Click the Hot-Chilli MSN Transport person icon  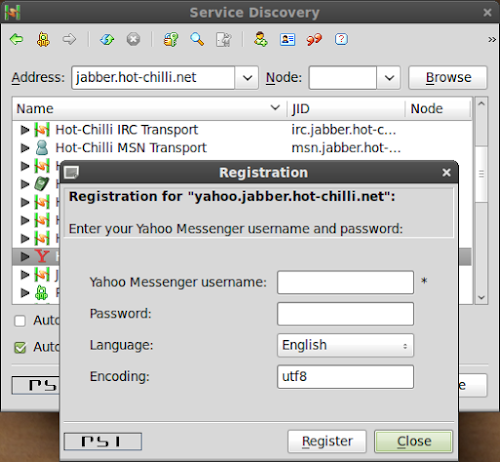pos(42,148)
